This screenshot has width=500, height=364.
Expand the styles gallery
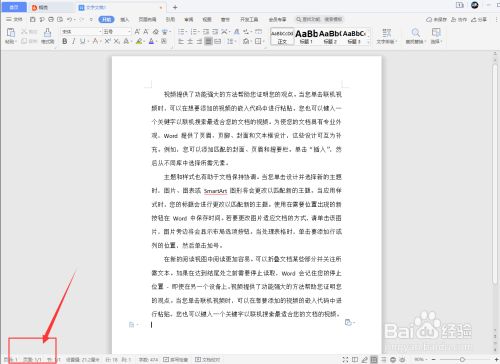[x=368, y=42]
